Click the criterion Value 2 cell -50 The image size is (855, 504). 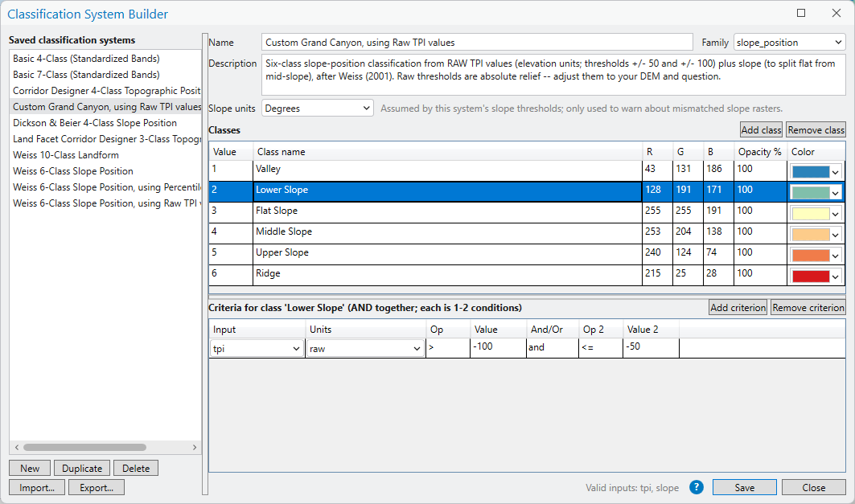[x=651, y=347]
